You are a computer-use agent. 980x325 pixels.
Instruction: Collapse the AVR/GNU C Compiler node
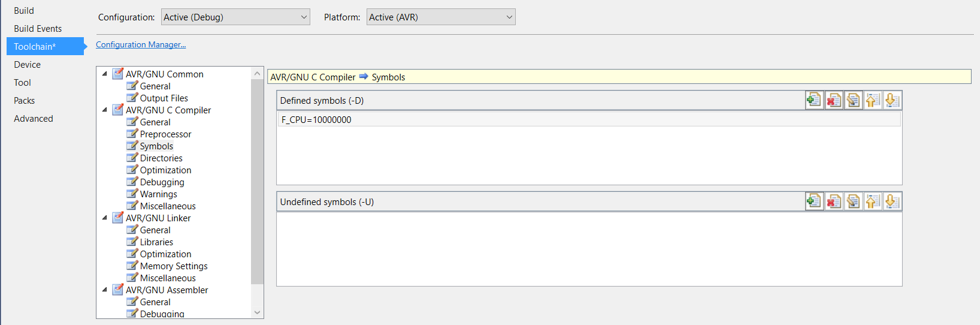coord(105,110)
